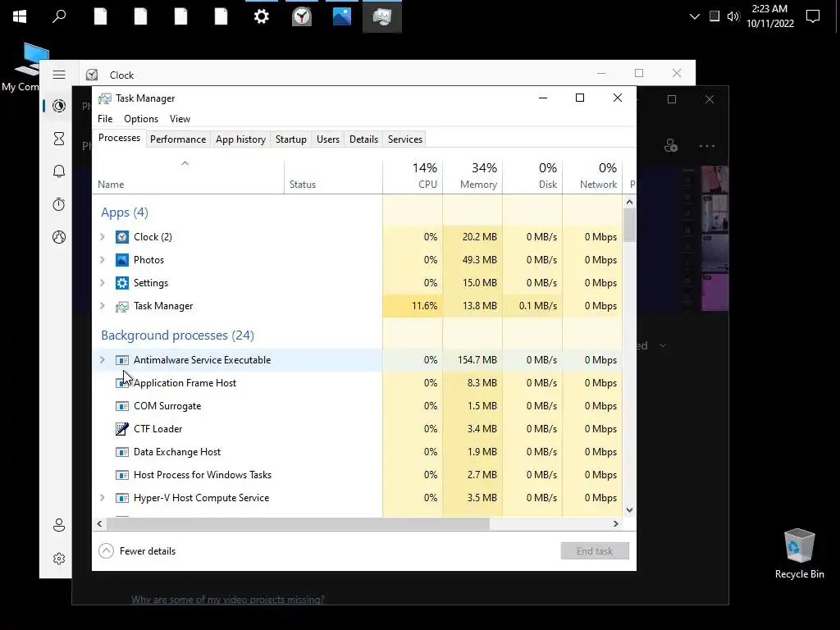
Task: Switch to Photos app in taskbar
Action: coord(342,16)
